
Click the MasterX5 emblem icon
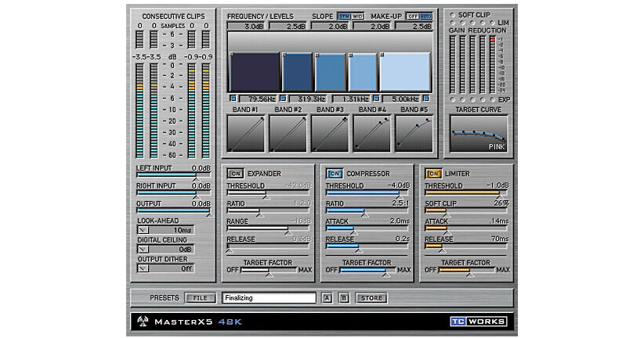(143, 322)
